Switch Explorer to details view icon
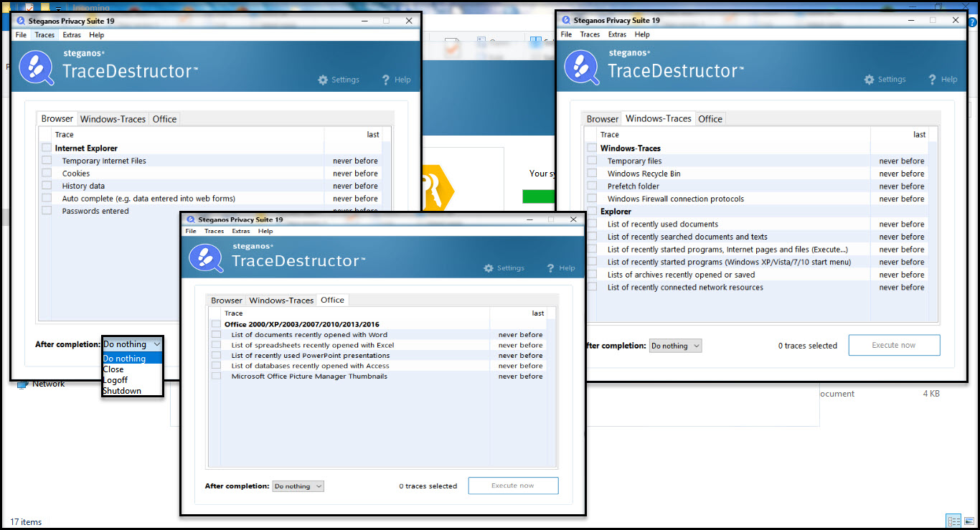This screenshot has width=980, height=530. pyautogui.click(x=953, y=521)
